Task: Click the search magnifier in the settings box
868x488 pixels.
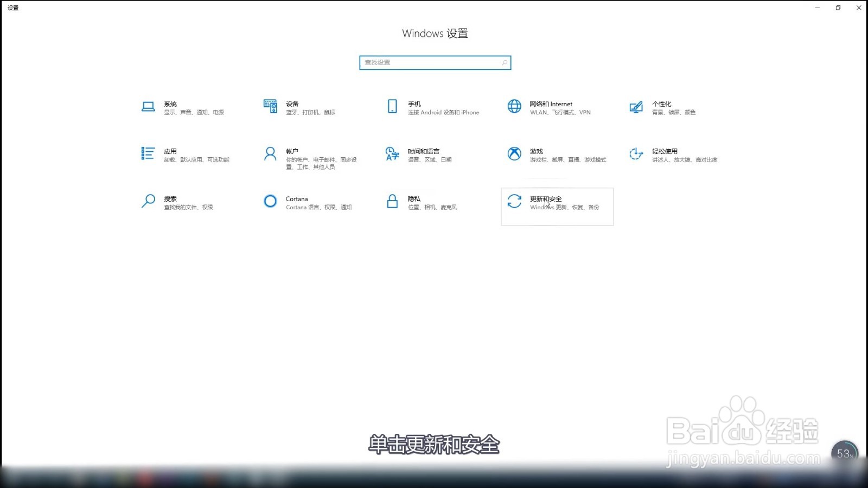Action: 504,63
